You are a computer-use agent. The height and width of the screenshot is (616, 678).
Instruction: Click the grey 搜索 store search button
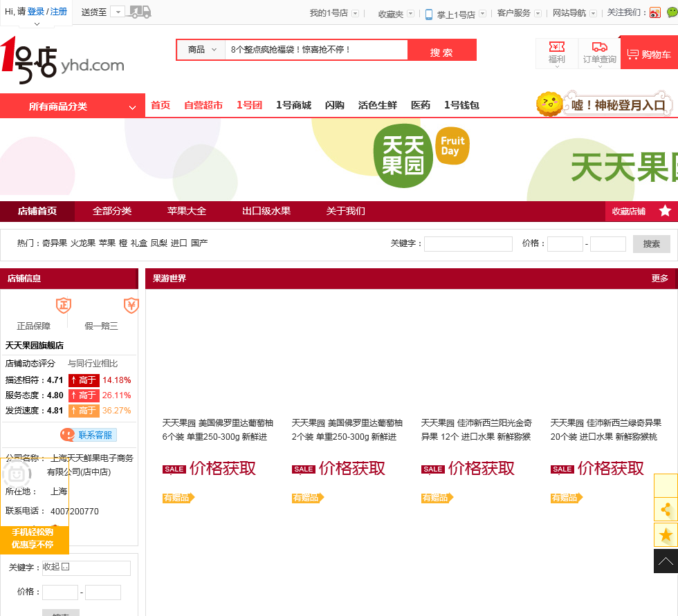(651, 243)
